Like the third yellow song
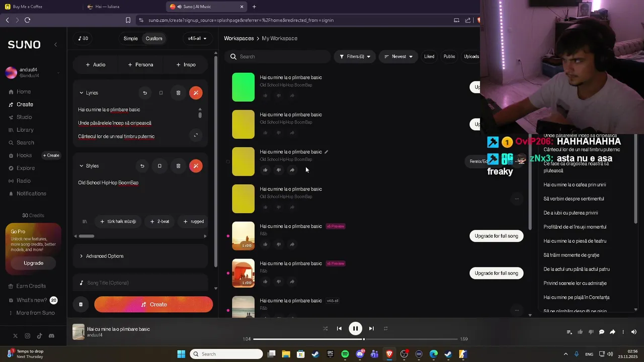 (x=265, y=170)
